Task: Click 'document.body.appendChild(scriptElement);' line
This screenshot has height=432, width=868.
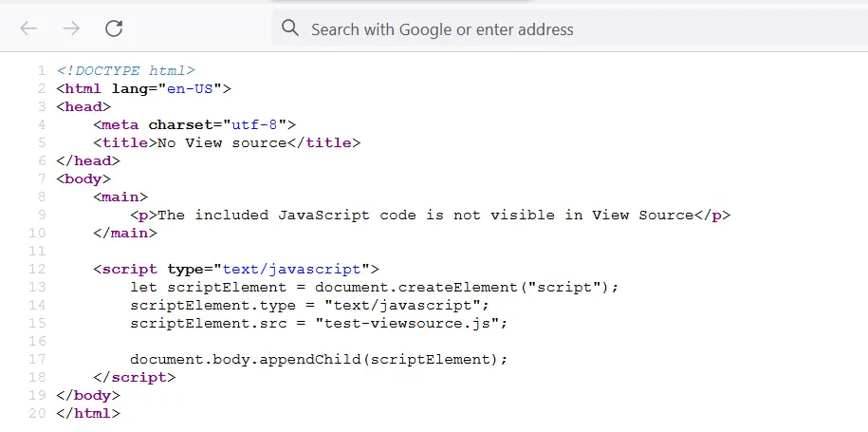Action: click(x=319, y=359)
